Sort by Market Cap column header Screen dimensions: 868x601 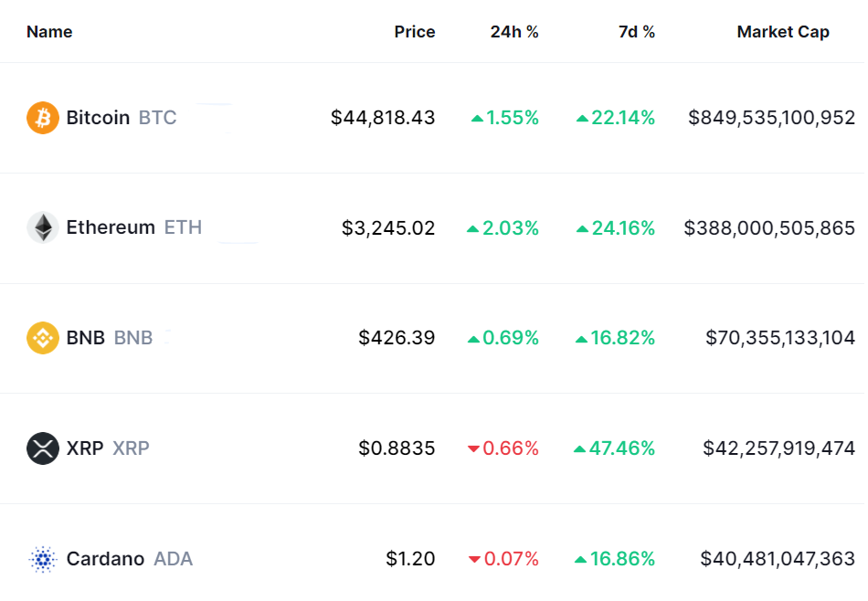(x=783, y=32)
